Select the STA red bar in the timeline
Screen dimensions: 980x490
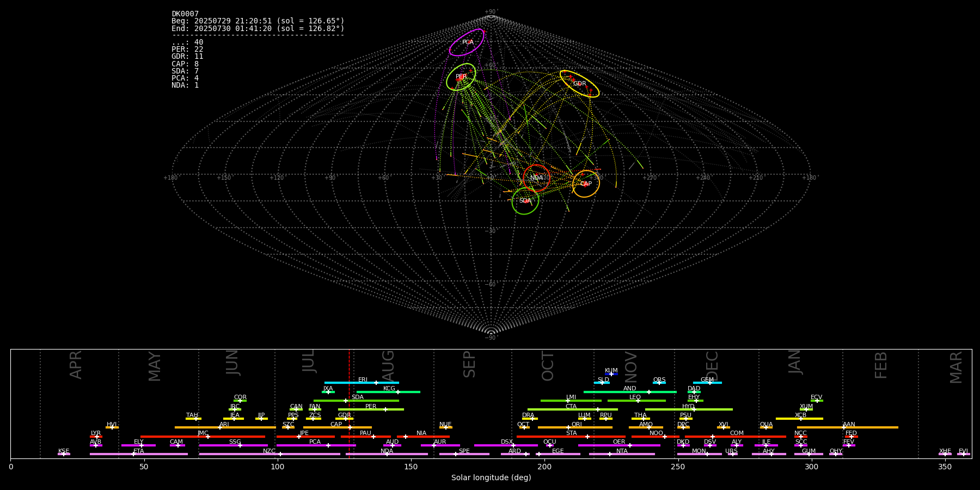[x=571, y=437]
